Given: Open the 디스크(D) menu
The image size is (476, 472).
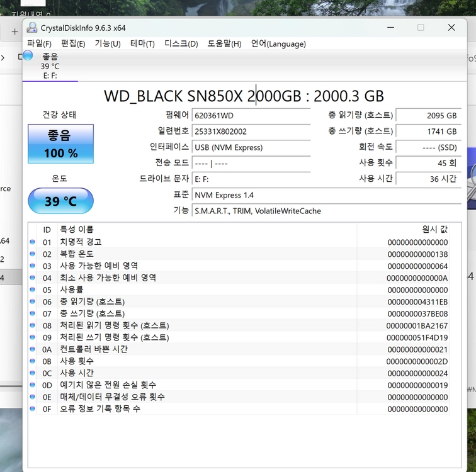Looking at the screenshot, I should pos(181,43).
